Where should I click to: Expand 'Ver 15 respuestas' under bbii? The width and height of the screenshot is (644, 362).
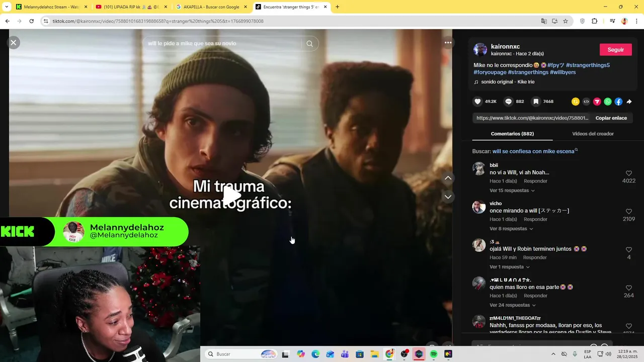512,191
